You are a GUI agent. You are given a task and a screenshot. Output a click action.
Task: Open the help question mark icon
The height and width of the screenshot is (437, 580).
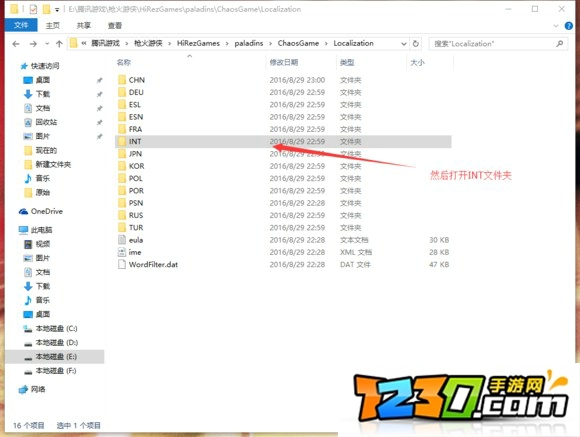tap(569, 26)
